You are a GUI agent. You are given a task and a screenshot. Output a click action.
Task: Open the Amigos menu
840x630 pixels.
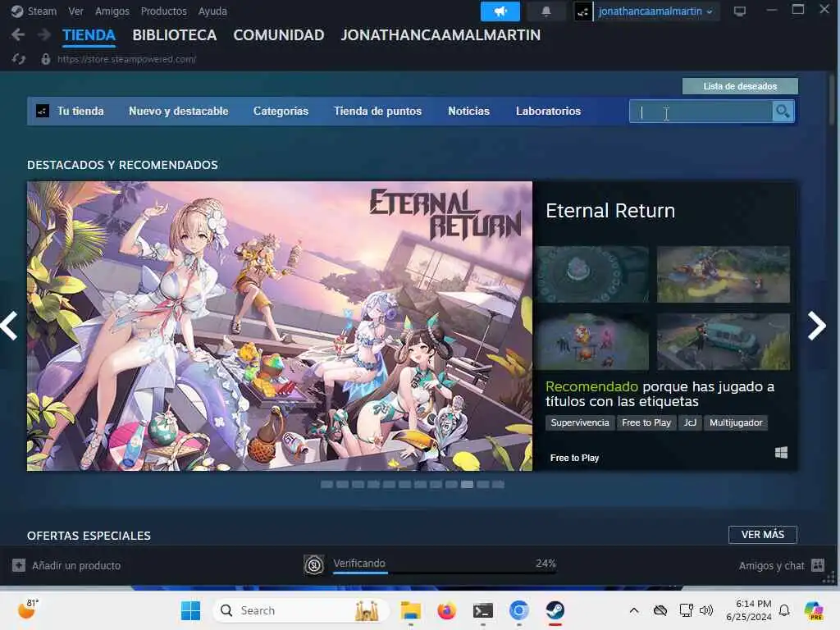coord(112,11)
